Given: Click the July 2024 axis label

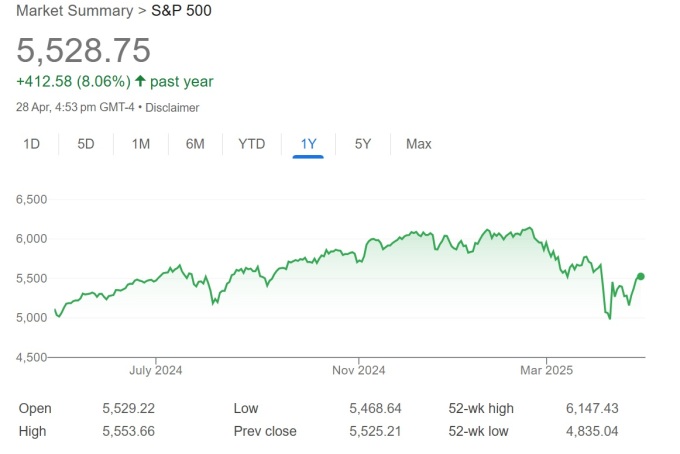Looking at the screenshot, I should pyautogui.click(x=157, y=371).
